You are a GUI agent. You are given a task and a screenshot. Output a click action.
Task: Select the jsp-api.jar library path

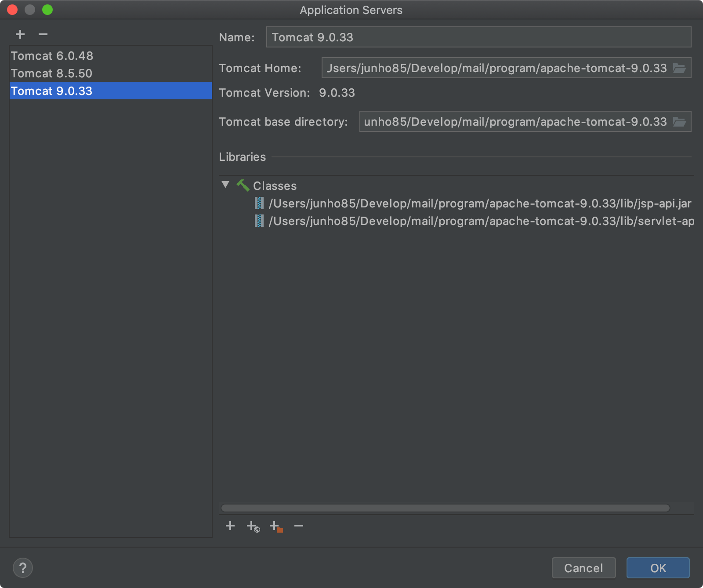coord(480,203)
